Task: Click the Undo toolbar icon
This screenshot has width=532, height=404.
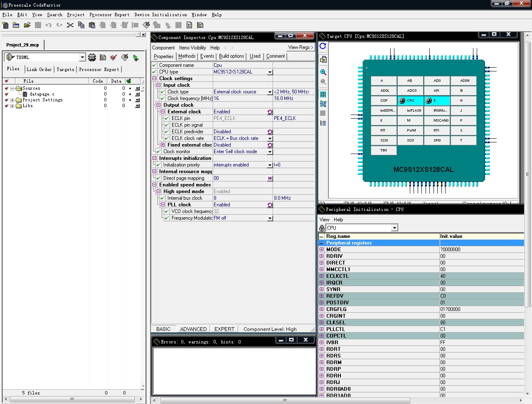Action: tap(49, 25)
